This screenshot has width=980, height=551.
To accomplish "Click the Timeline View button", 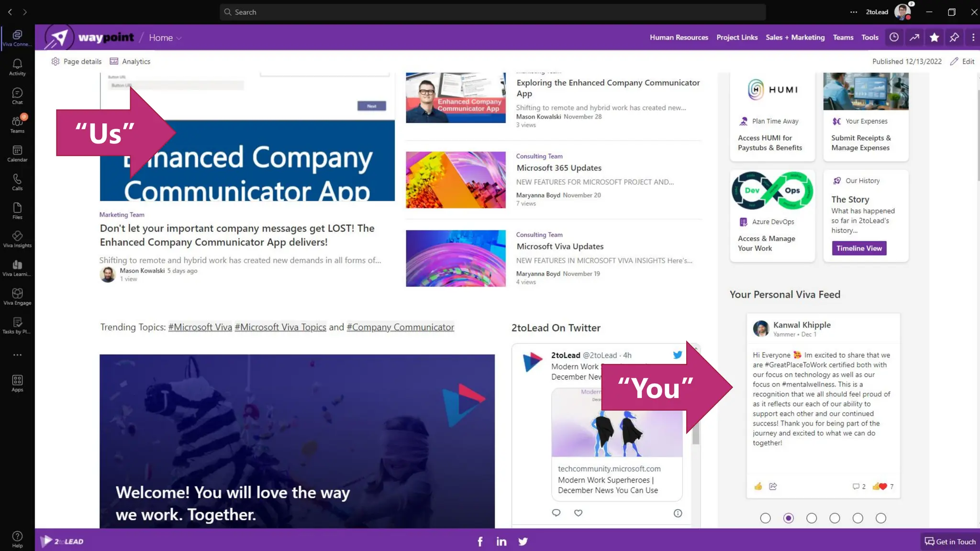I will pos(859,248).
